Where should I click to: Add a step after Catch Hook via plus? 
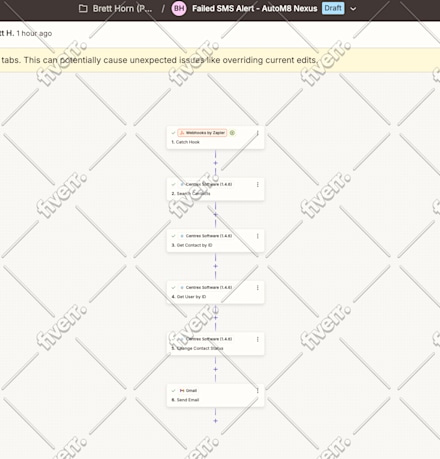pos(215,163)
